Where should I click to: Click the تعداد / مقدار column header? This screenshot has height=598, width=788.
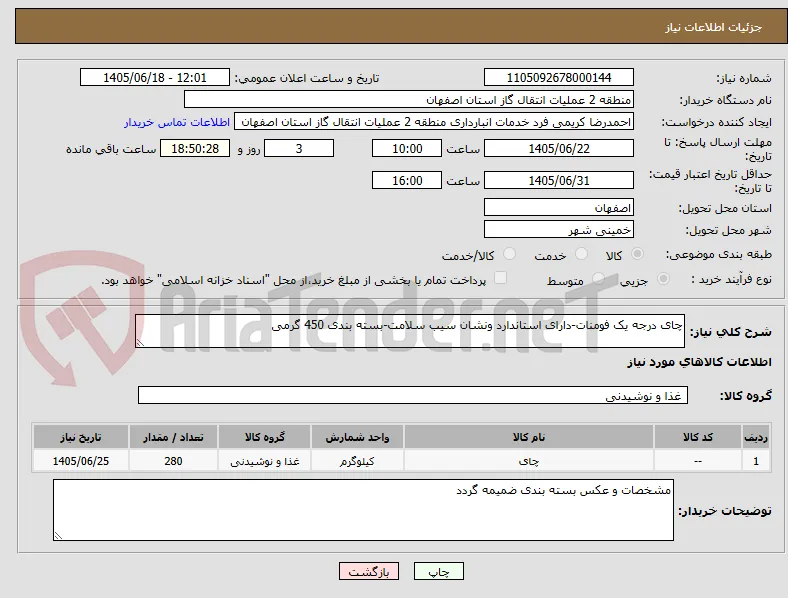click(x=173, y=437)
